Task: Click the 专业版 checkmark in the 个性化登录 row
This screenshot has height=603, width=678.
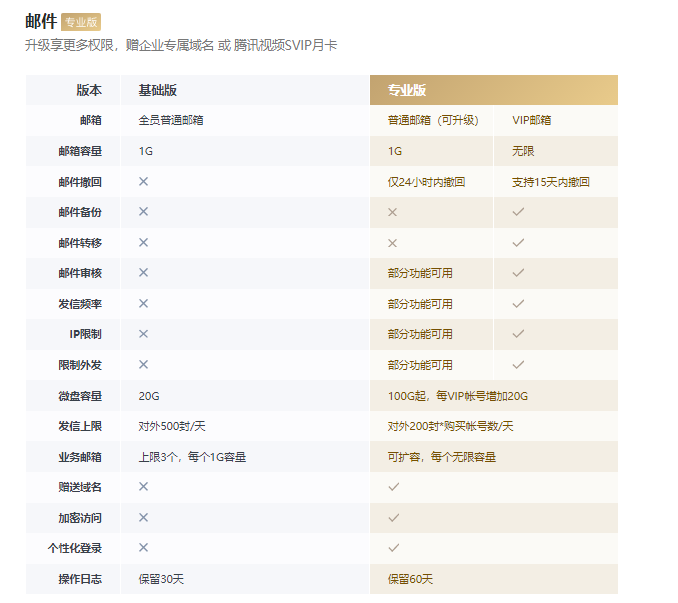Action: (x=394, y=548)
